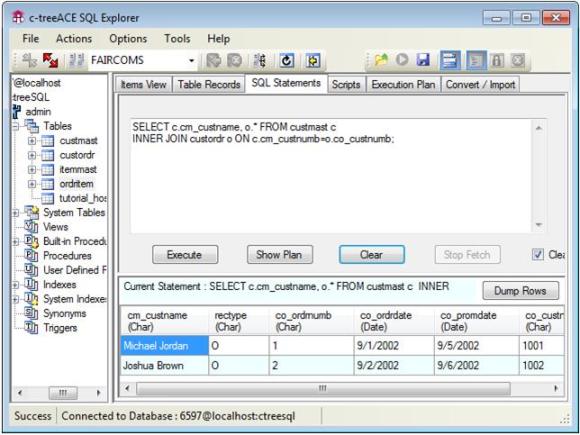Toggle the Clear checkbox beside Stop Fetch
The height and width of the screenshot is (435, 580).
pyautogui.click(x=537, y=254)
